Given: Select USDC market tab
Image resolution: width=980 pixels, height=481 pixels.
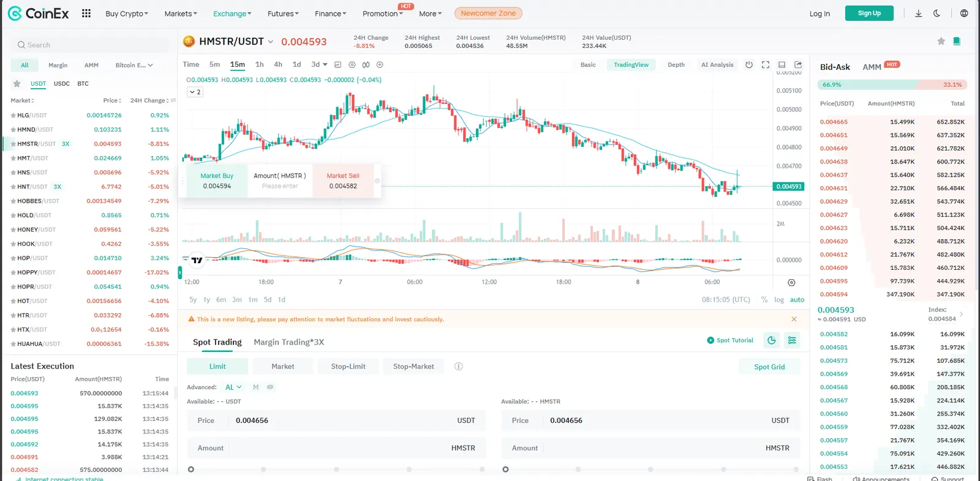Looking at the screenshot, I should pos(61,84).
